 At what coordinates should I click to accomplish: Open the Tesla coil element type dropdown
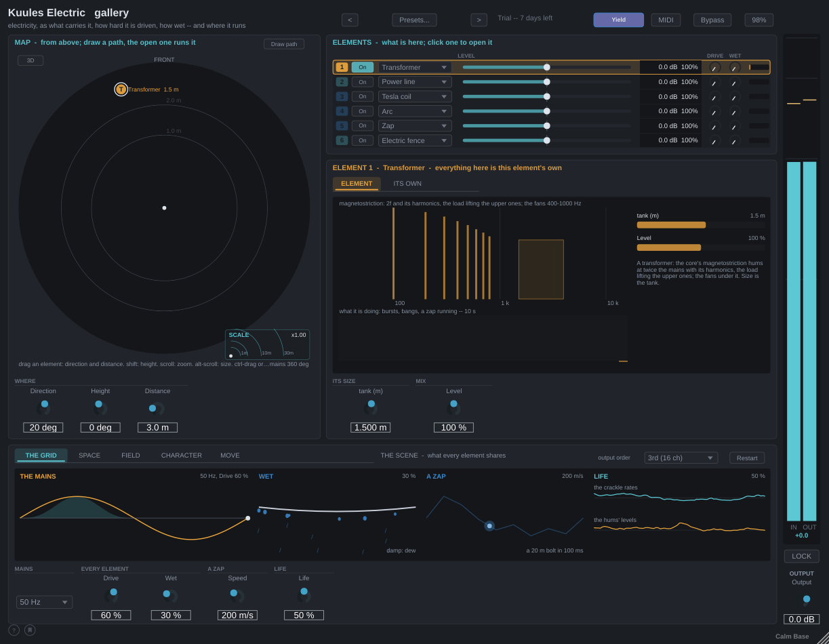click(x=415, y=96)
